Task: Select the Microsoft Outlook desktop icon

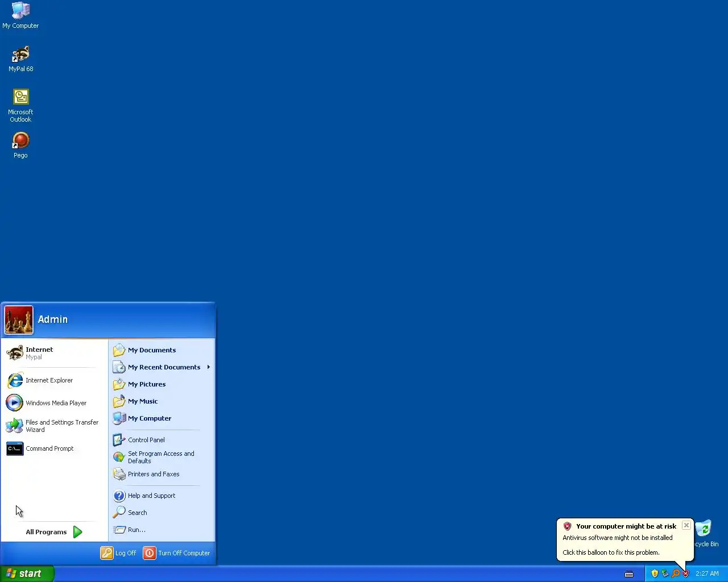Action: tap(20, 105)
